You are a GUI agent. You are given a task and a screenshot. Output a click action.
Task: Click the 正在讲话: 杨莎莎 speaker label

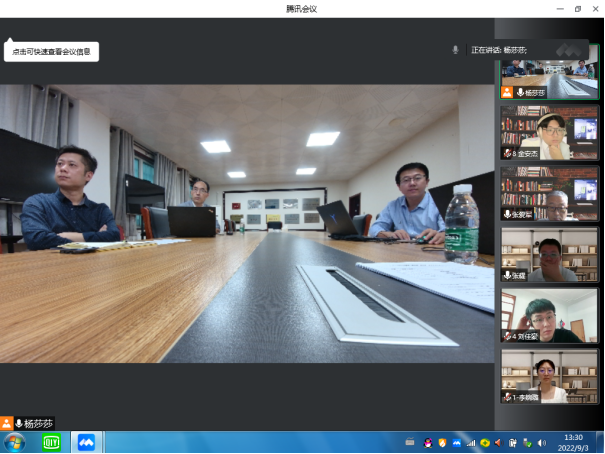click(499, 49)
